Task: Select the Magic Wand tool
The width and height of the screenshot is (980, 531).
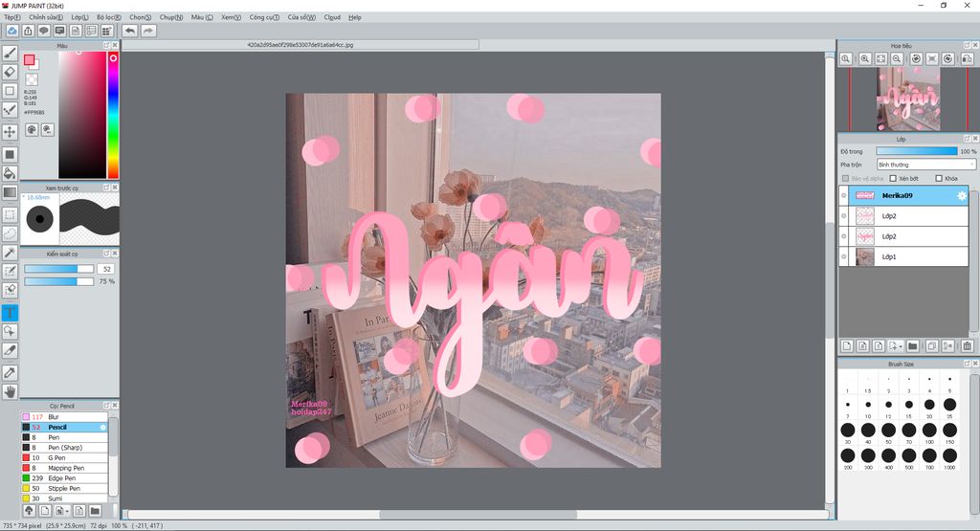Action: tap(10, 253)
